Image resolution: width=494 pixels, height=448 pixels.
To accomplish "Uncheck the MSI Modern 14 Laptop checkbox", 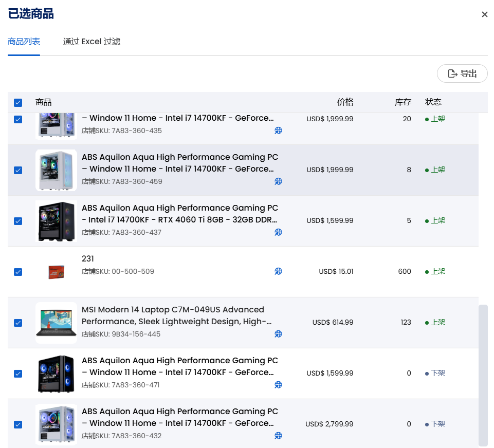I will tap(18, 323).
